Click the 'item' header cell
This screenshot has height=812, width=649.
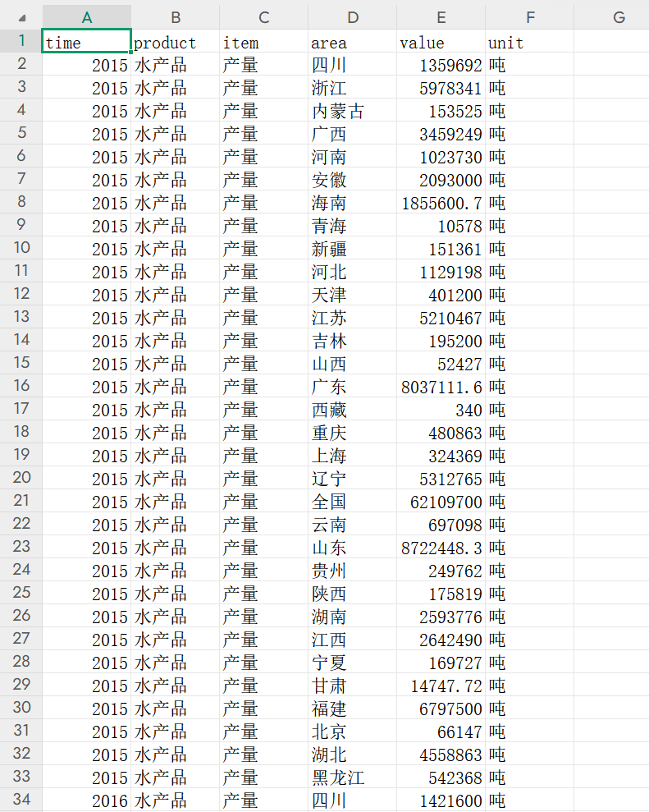[x=264, y=41]
